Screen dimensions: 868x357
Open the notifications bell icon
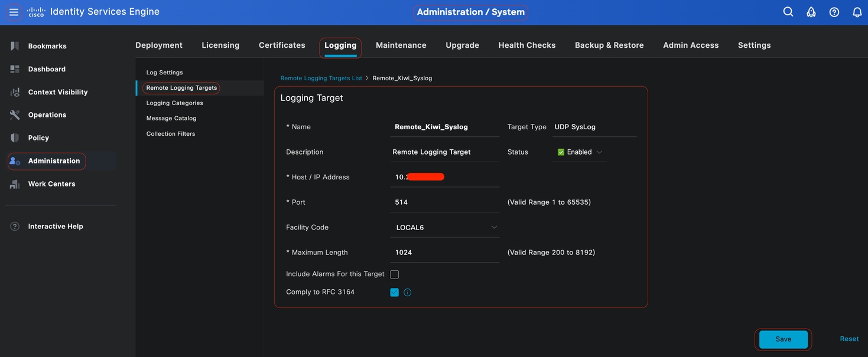(x=857, y=12)
